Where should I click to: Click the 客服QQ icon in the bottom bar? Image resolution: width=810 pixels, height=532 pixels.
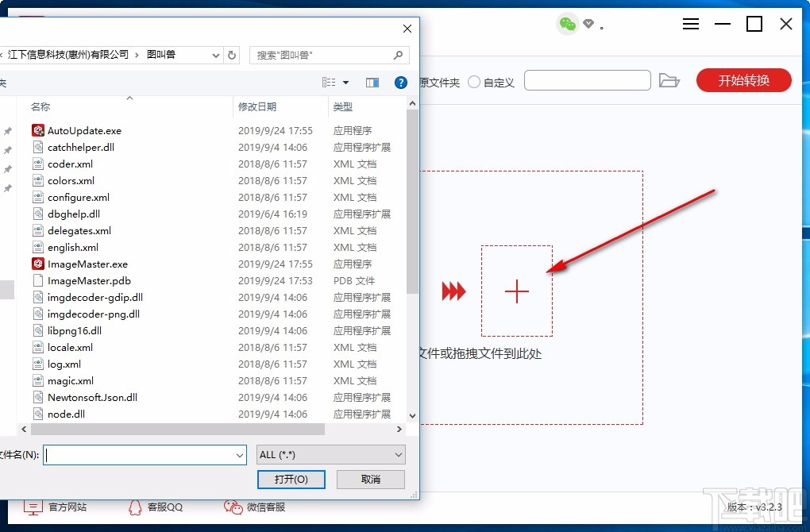tap(134, 506)
